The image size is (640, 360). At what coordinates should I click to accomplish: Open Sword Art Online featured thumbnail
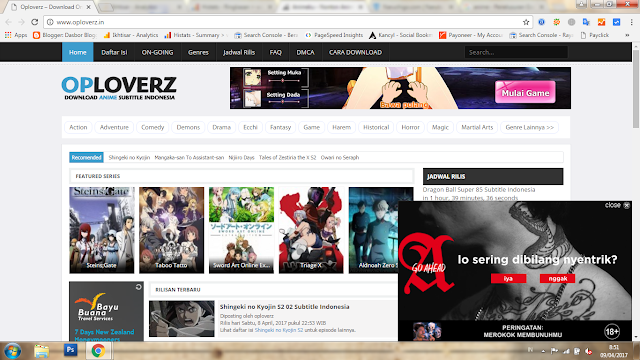click(241, 230)
